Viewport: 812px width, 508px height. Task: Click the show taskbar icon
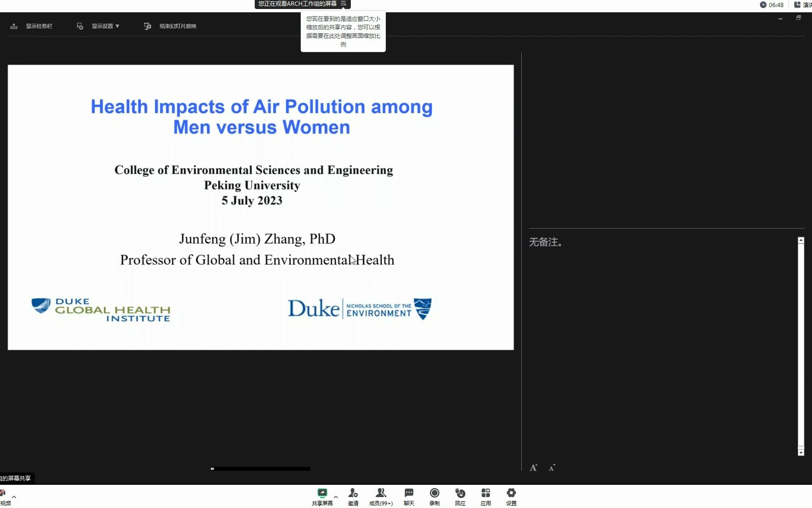(x=14, y=26)
